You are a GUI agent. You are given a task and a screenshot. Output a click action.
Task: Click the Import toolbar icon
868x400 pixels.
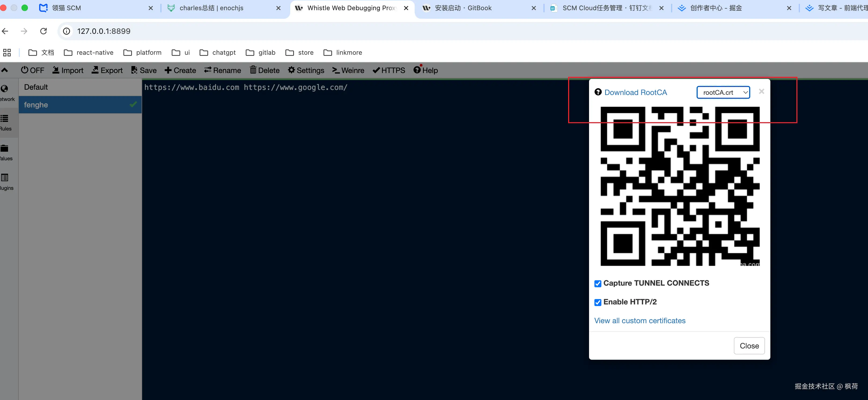[56, 70]
